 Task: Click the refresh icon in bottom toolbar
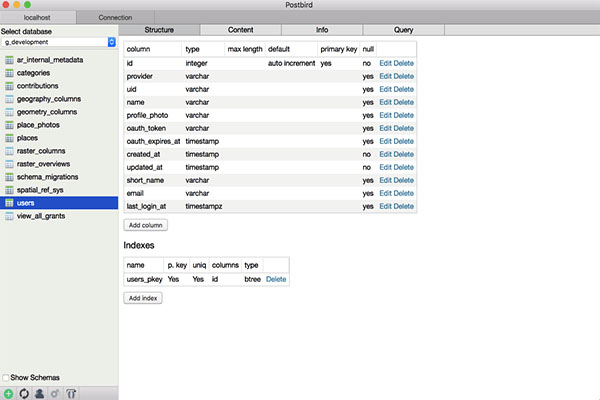pos(24,393)
